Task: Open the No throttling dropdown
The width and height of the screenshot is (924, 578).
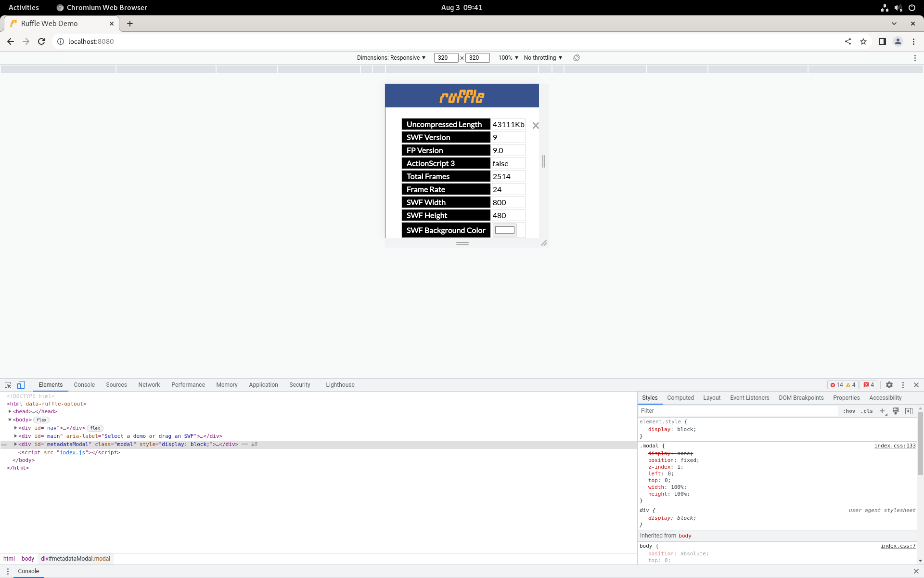Action: [542, 57]
